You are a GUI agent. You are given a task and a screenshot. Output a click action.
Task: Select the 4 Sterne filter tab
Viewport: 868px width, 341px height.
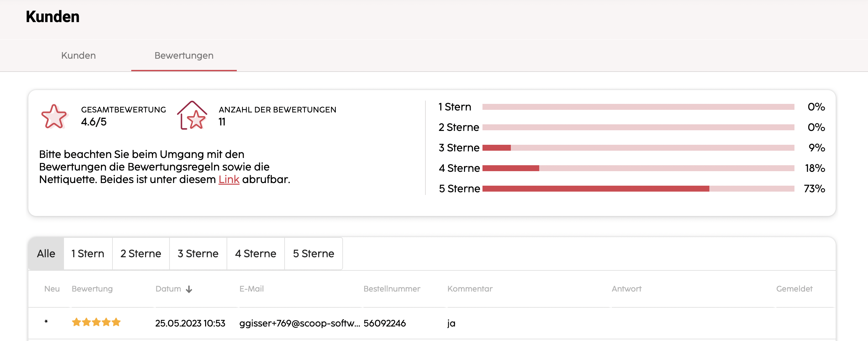click(x=256, y=253)
